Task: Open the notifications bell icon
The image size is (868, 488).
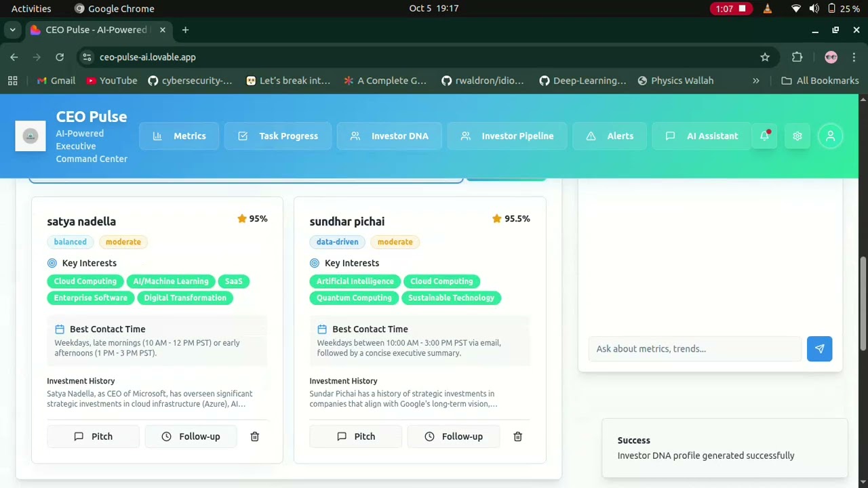Action: tap(764, 136)
